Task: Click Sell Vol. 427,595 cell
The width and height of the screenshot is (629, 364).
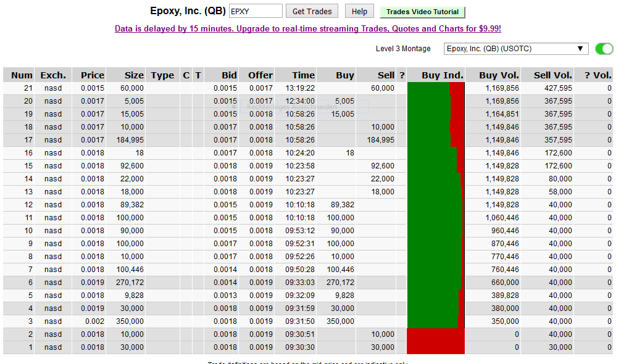Action: tap(558, 88)
